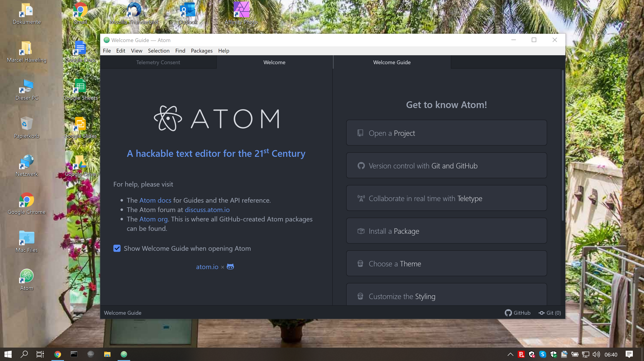Launch Outlook from the desktop

(188, 14)
